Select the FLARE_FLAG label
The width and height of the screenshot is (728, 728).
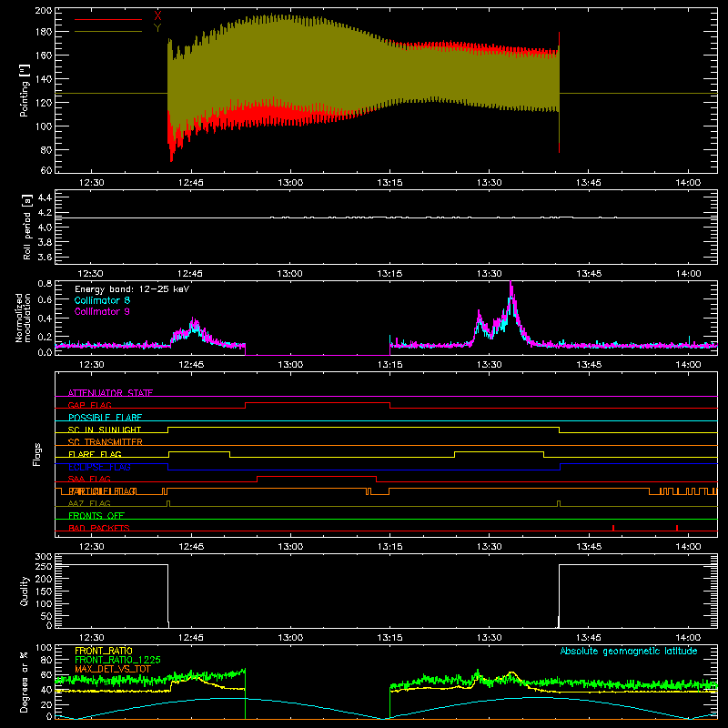[95, 454]
